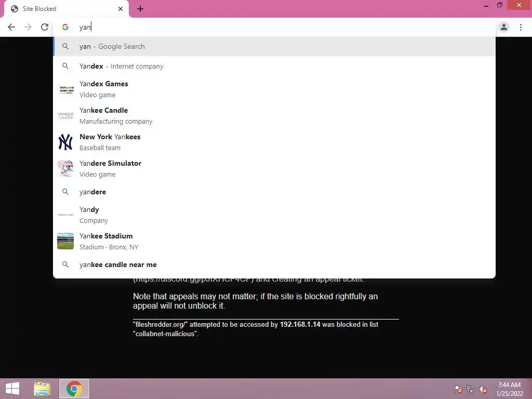This screenshot has width=532, height=399.
Task: Click the network status tray icon
Action: click(x=471, y=389)
